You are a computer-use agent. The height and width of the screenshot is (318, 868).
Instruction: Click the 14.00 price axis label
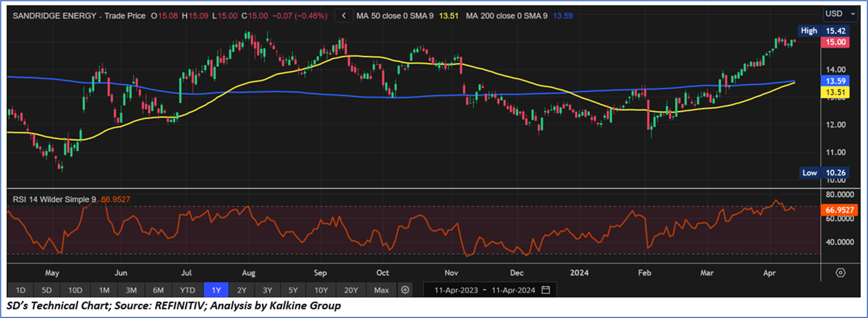(836, 69)
